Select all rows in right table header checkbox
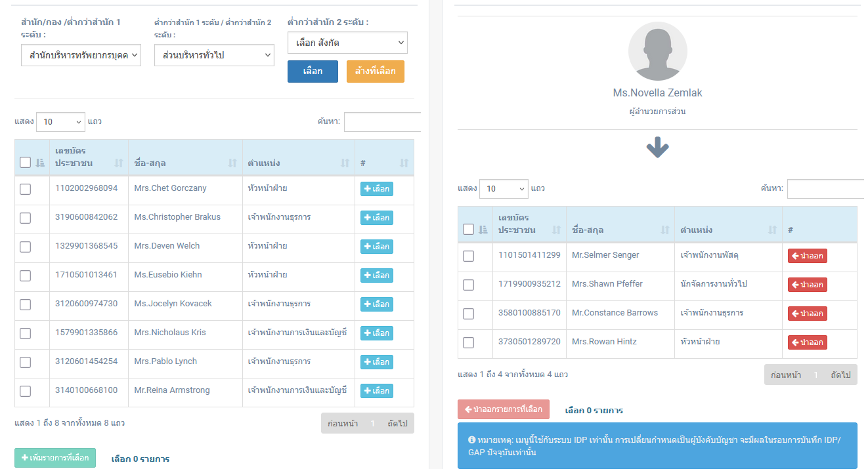This screenshot has height=469, width=868. [468, 230]
